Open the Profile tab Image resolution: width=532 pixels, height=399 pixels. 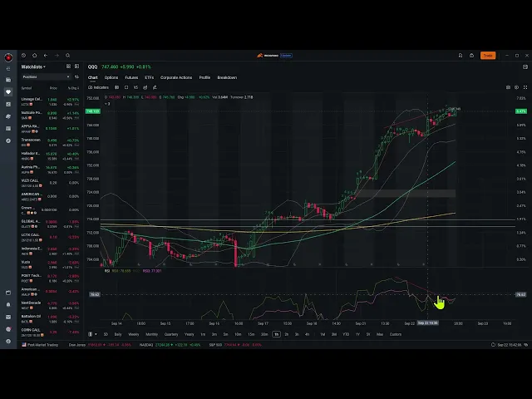(204, 77)
